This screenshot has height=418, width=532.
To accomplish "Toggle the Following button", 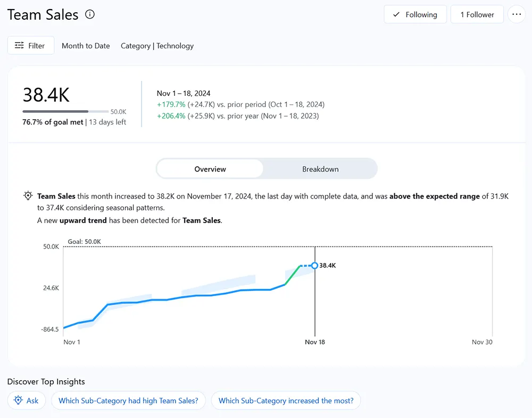I will [x=415, y=14].
